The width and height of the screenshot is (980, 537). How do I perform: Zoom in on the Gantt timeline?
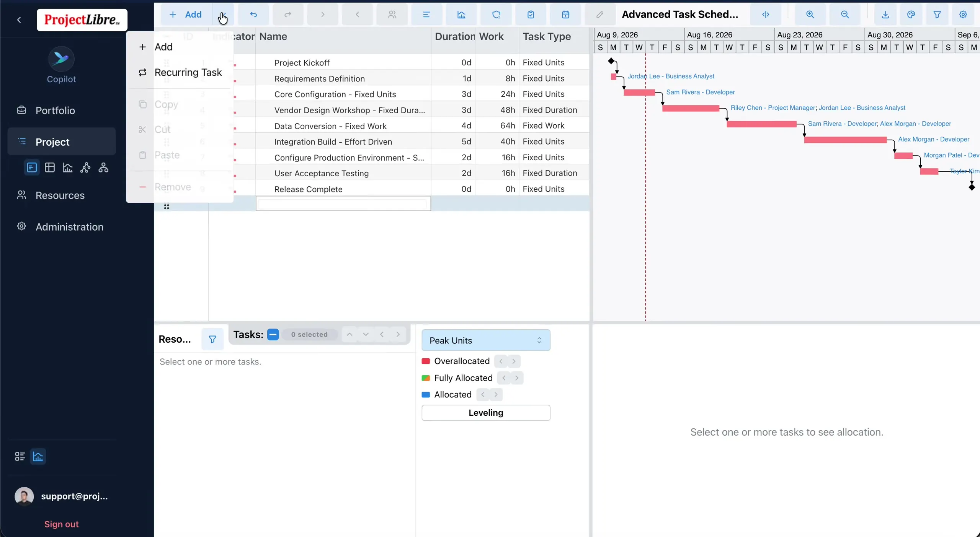pos(810,15)
